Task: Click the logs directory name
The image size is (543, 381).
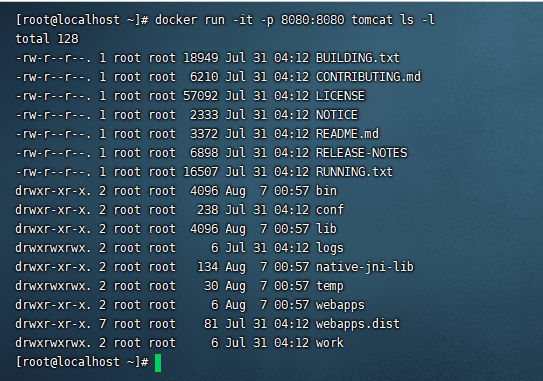Action: click(x=330, y=248)
